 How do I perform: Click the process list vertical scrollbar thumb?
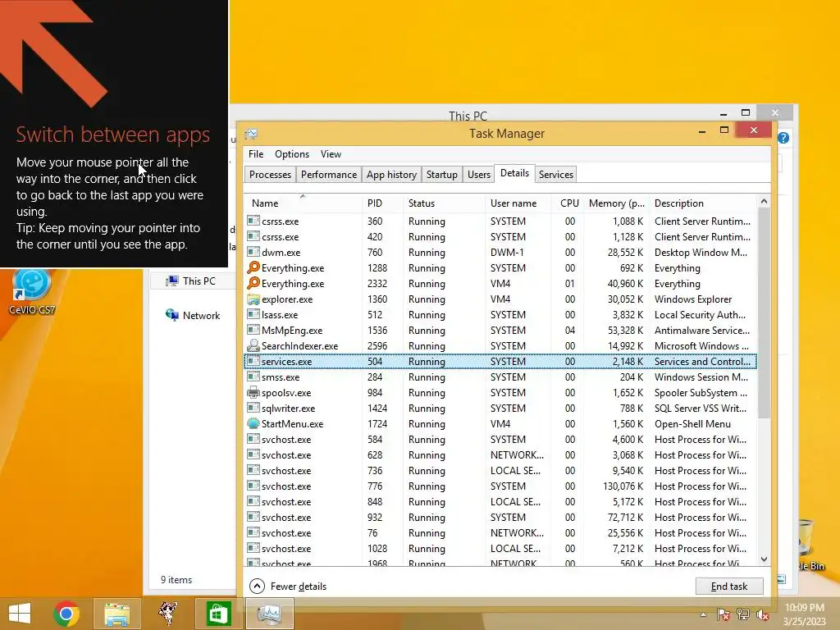(764, 313)
